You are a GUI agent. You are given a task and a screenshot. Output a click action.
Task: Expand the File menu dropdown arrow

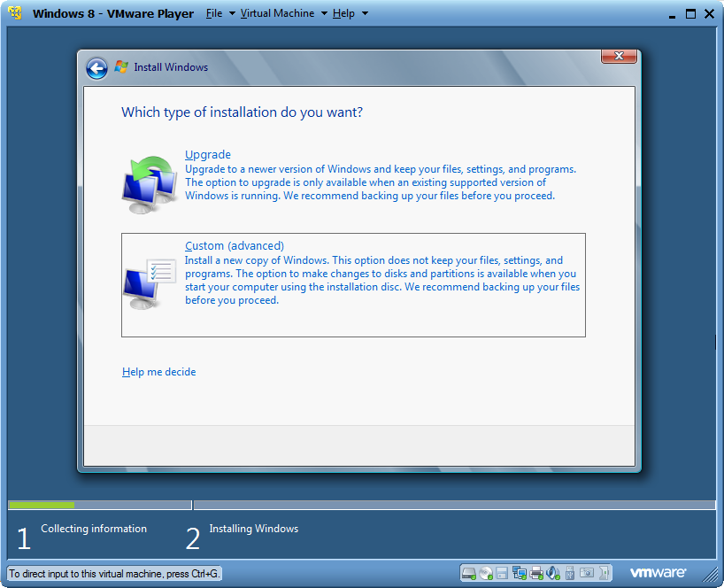pyautogui.click(x=232, y=13)
